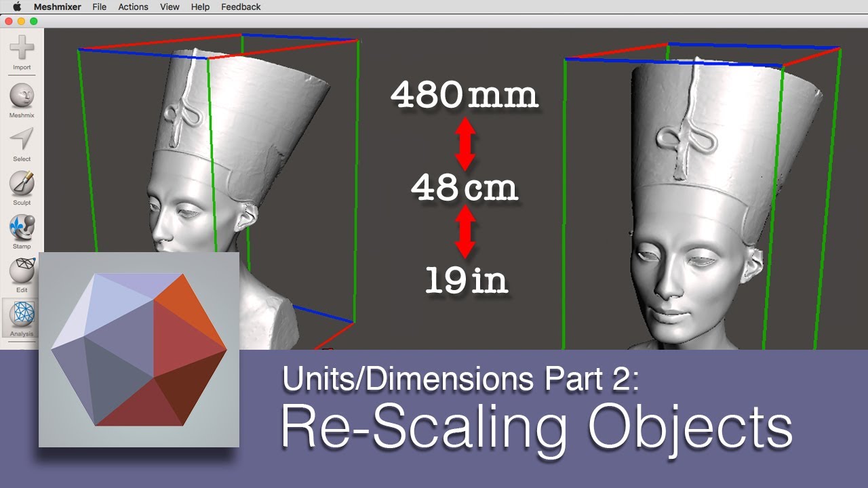The image size is (868, 488).
Task: Open the View menu
Action: [170, 7]
